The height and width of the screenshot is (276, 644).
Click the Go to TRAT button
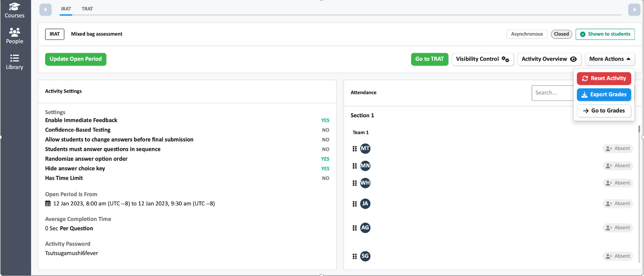(429, 59)
